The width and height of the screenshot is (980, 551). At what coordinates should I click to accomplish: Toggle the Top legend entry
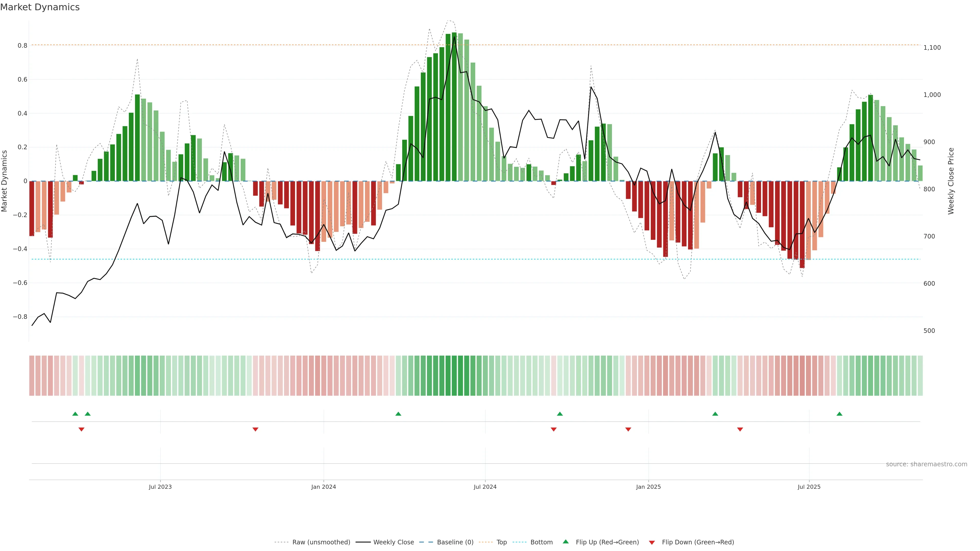(x=501, y=542)
